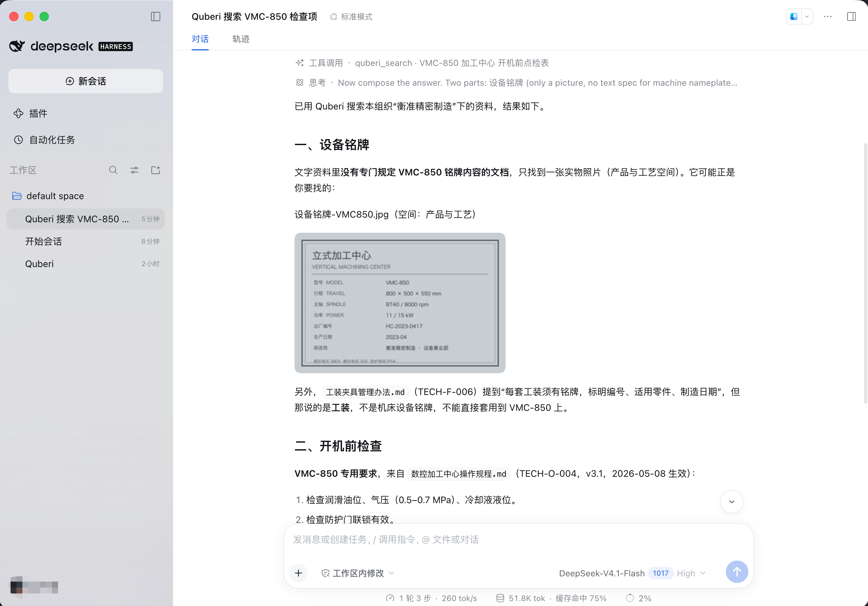Screen dimensions: 868x606
Task: Toggle the left sidebar panel icon
Action: (x=155, y=16)
